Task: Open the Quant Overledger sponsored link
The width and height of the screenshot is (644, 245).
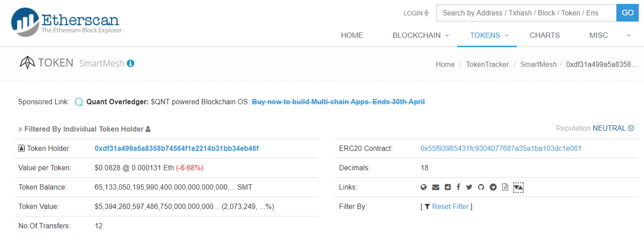Action: (118, 102)
